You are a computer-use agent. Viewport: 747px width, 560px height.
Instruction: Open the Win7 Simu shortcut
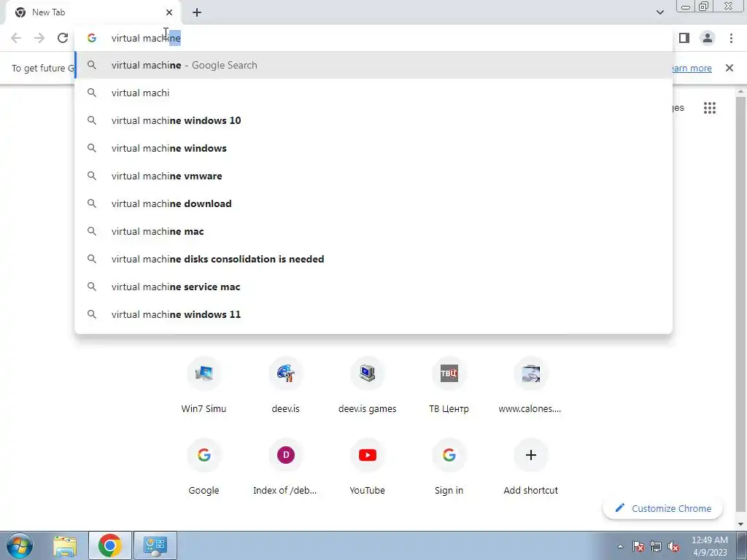(204, 386)
